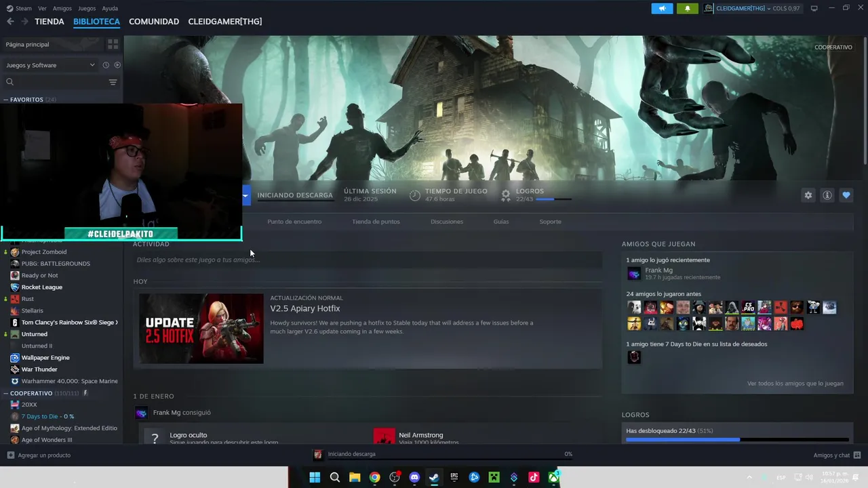Image resolution: width=868 pixels, height=488 pixels.
Task: Open File Explorer from the taskbar
Action: (355, 477)
